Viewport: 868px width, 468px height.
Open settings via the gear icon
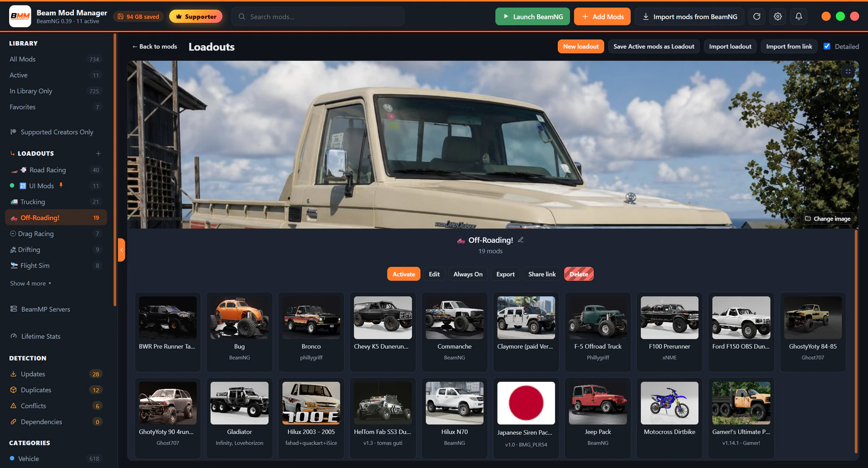click(x=778, y=17)
